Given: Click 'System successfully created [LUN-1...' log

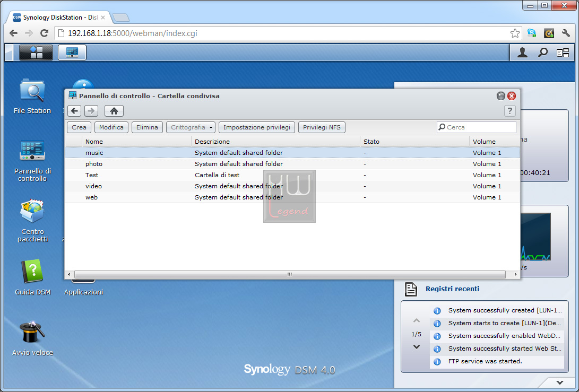Looking at the screenshot, I should [497, 310].
